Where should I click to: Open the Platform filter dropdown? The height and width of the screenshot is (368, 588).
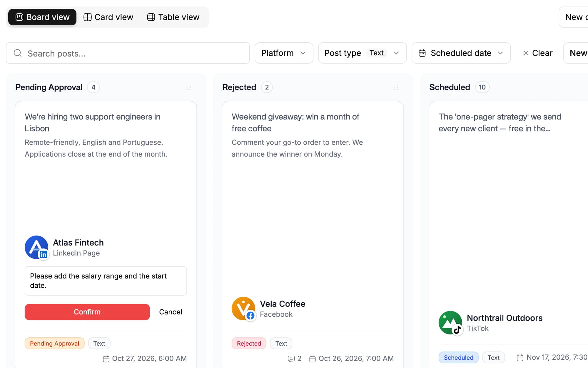tap(284, 53)
